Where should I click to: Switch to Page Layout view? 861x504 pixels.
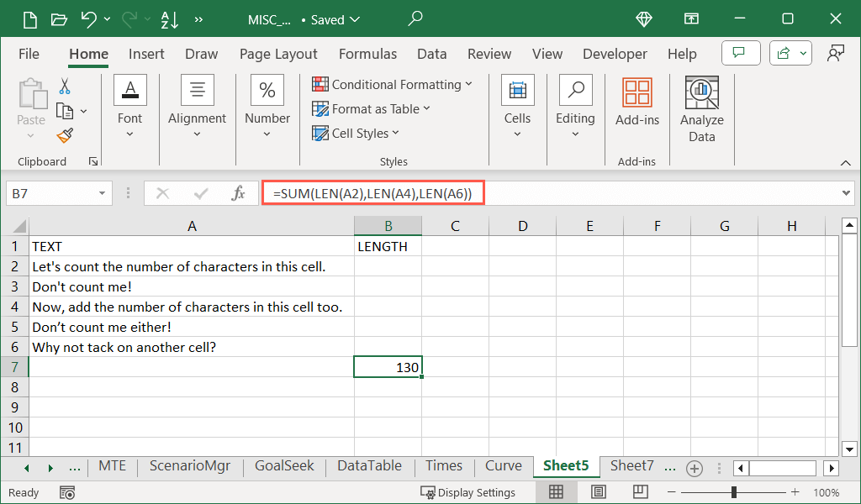[598, 492]
